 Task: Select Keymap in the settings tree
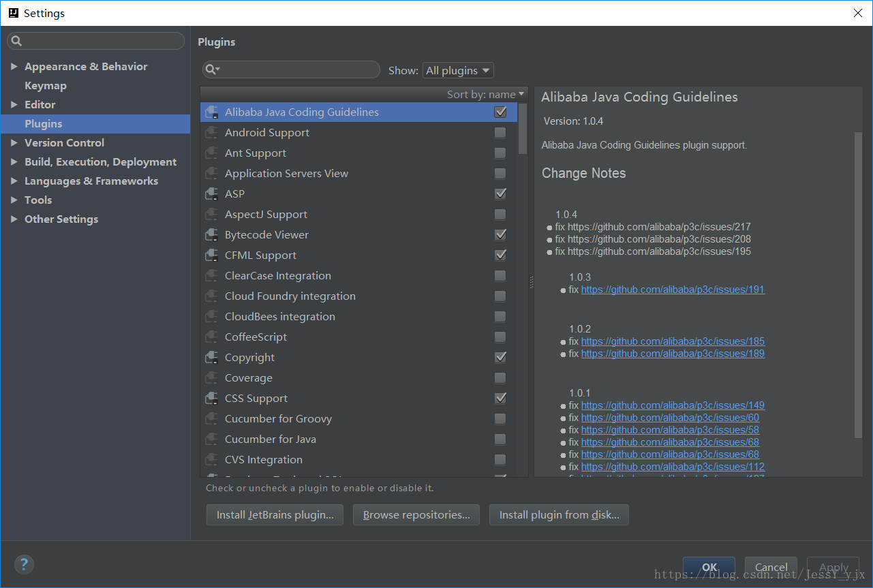(46, 85)
